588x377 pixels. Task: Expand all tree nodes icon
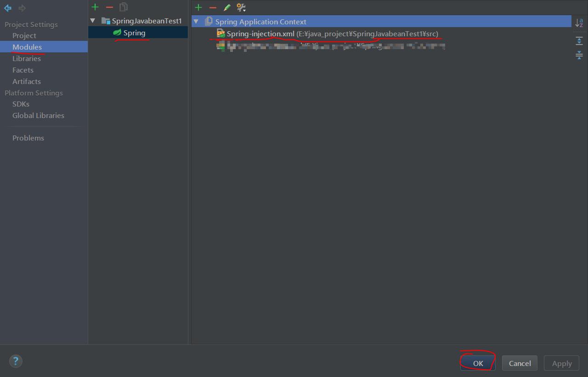pos(579,41)
